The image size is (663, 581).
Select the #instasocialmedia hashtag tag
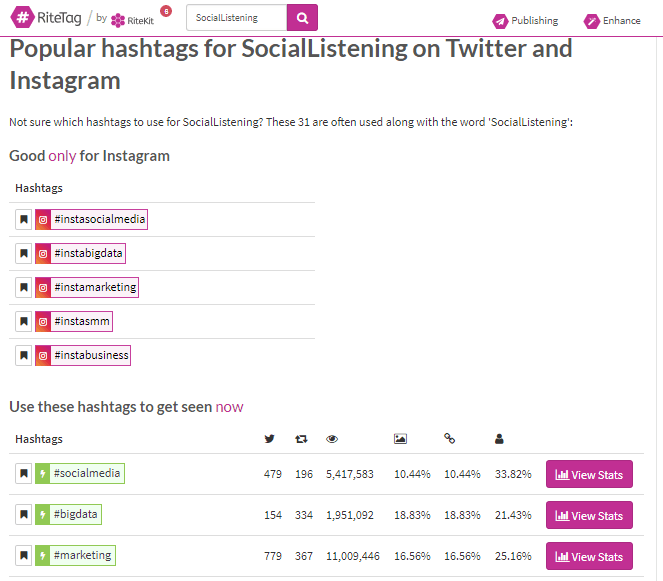99,220
